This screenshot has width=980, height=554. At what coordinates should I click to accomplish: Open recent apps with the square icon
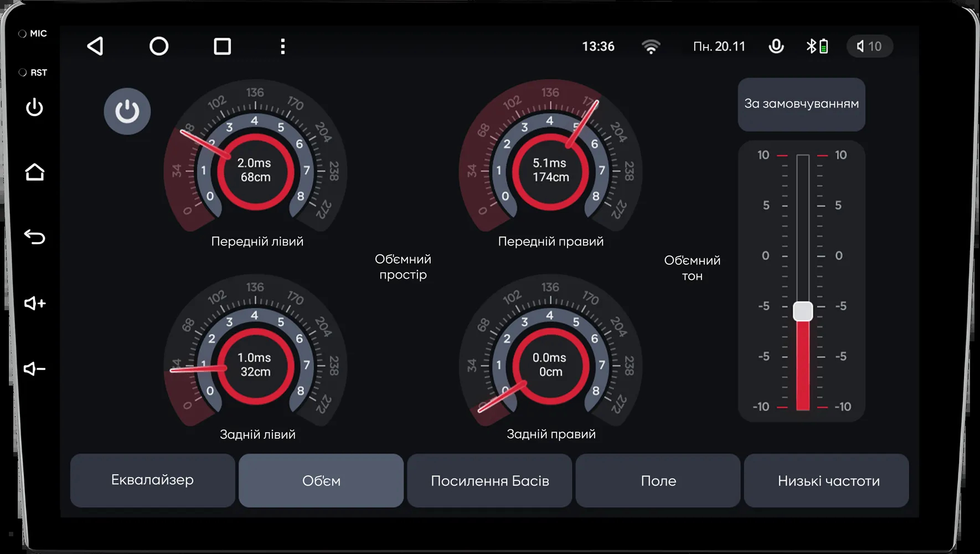pyautogui.click(x=222, y=46)
